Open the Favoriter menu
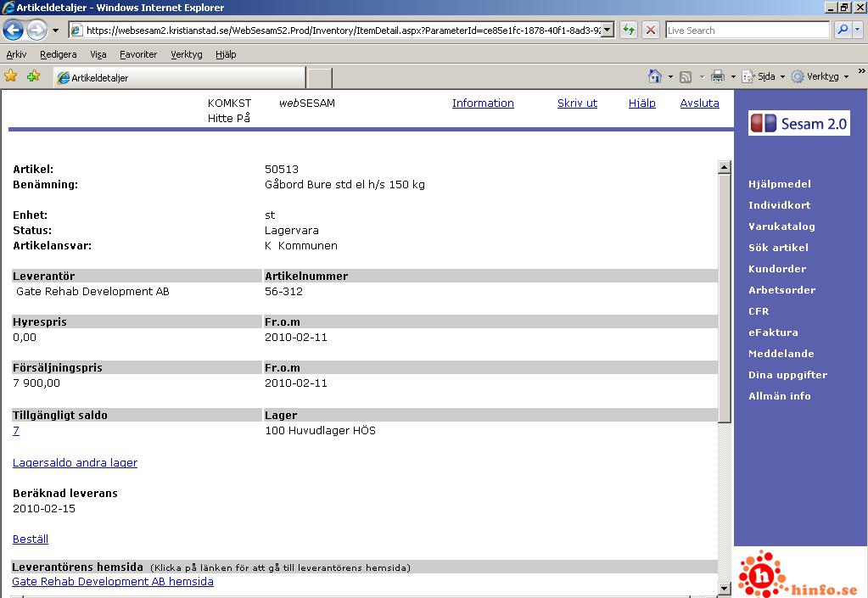868x598 pixels. [x=138, y=54]
